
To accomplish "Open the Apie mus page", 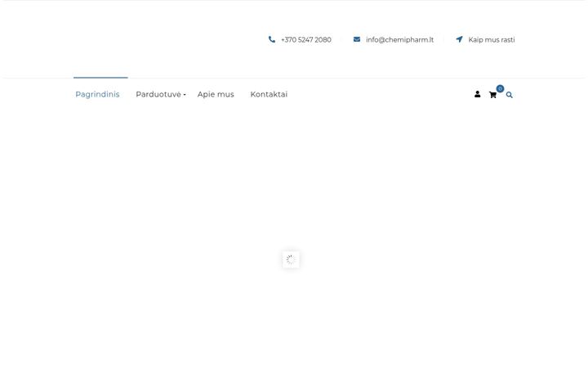I will tap(216, 95).
